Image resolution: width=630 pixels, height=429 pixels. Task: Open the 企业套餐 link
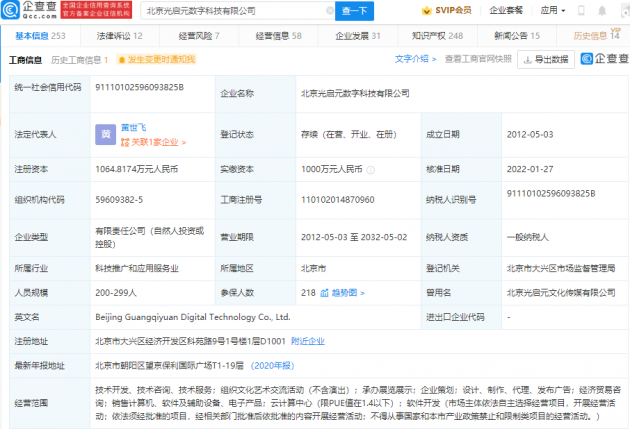pyautogui.click(x=506, y=10)
